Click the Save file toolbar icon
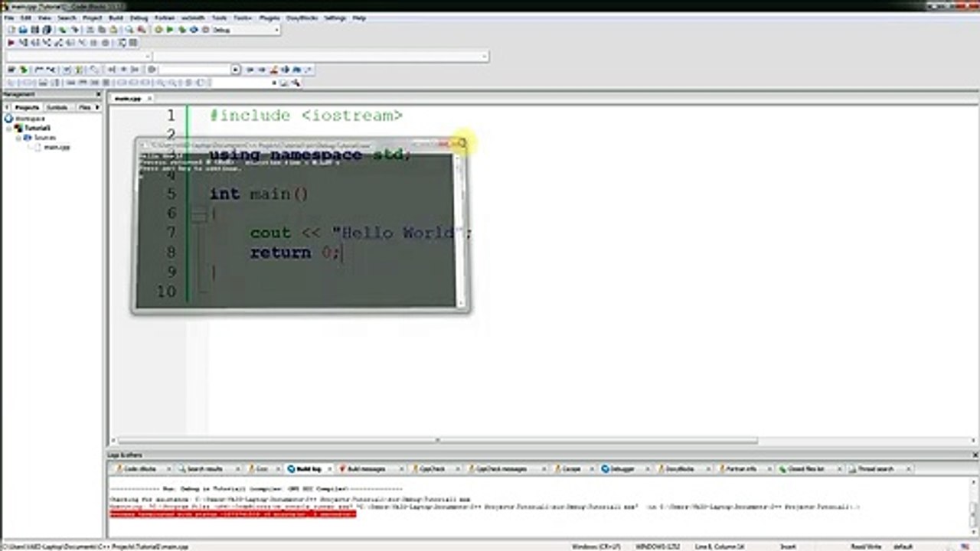 click(x=34, y=30)
